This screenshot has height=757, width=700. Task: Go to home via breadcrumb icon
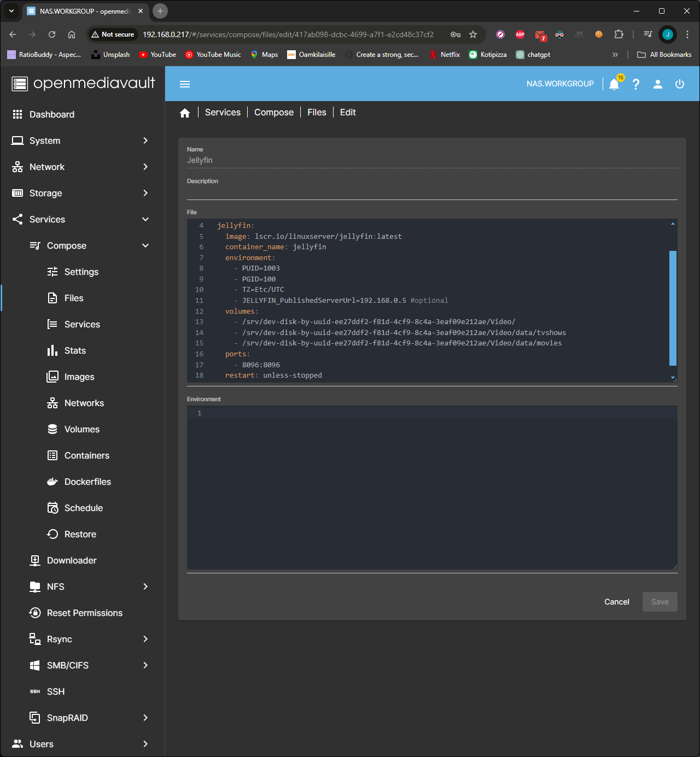tap(185, 113)
